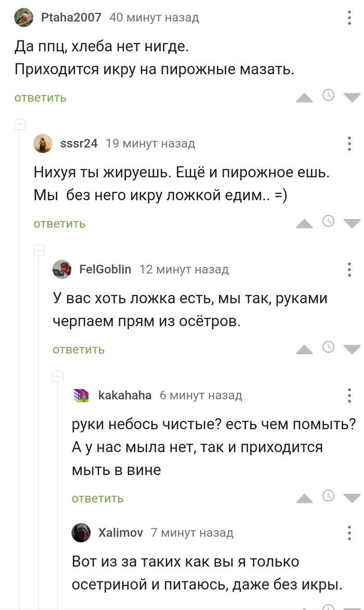Open FelGoblin's username profile link
The width and height of the screenshot is (364, 610).
tap(105, 269)
